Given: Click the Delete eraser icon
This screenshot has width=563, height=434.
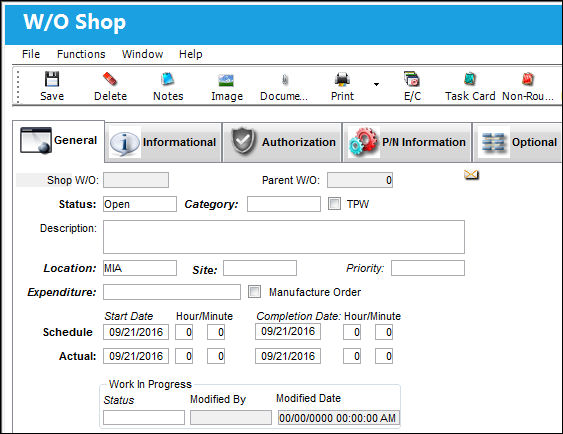Looking at the screenshot, I should [x=110, y=79].
